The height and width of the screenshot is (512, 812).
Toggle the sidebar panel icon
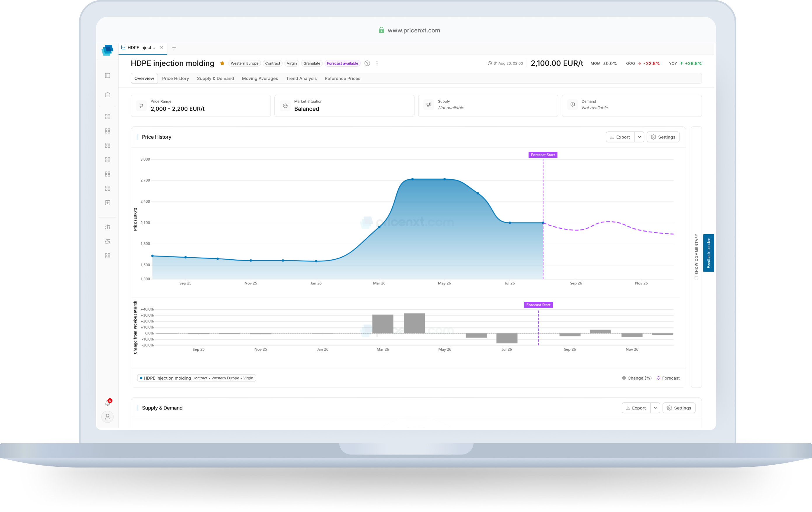(x=108, y=76)
